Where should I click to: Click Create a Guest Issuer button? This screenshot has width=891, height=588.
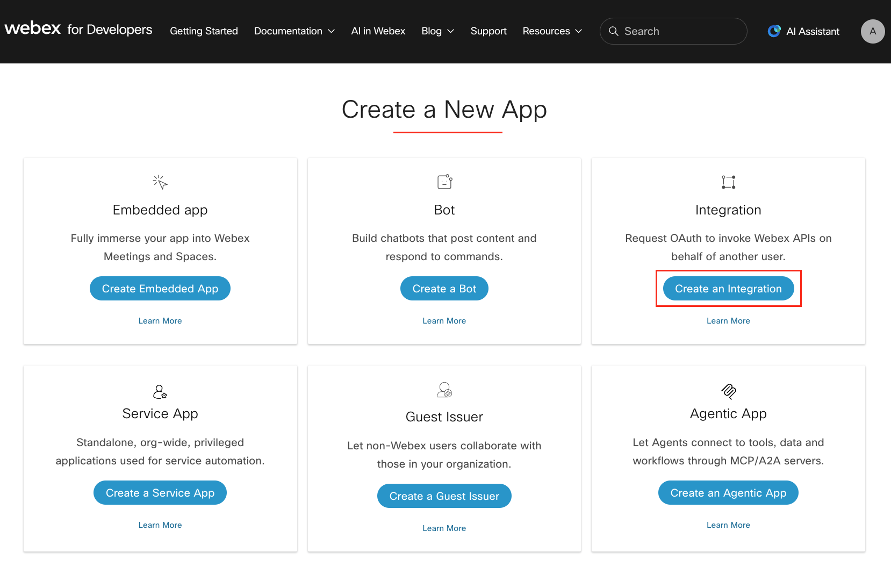444,496
